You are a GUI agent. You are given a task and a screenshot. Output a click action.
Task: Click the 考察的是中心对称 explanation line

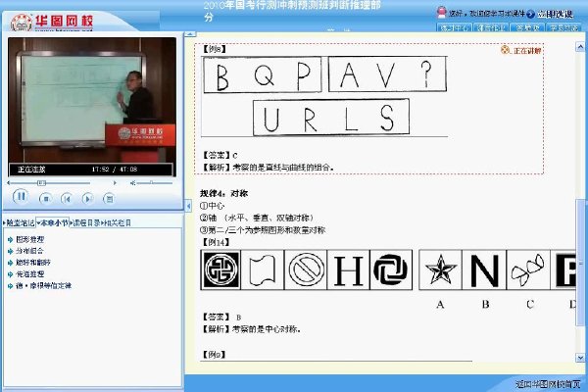[251, 329]
